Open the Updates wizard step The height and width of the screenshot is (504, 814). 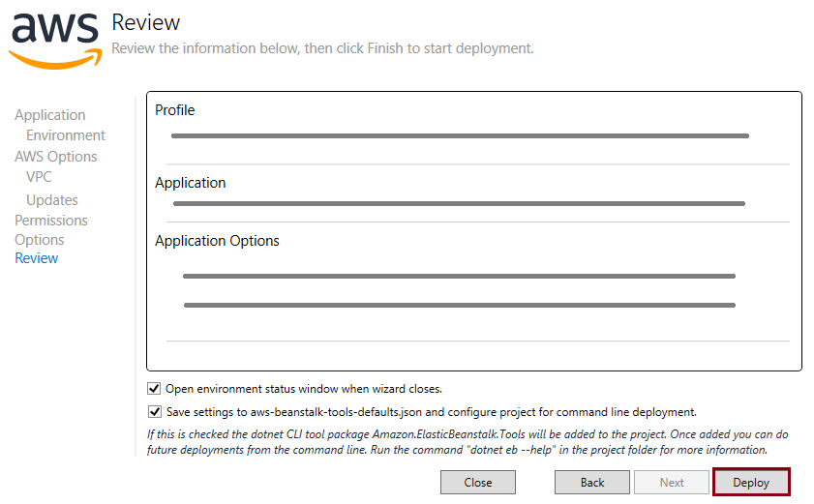pos(52,200)
